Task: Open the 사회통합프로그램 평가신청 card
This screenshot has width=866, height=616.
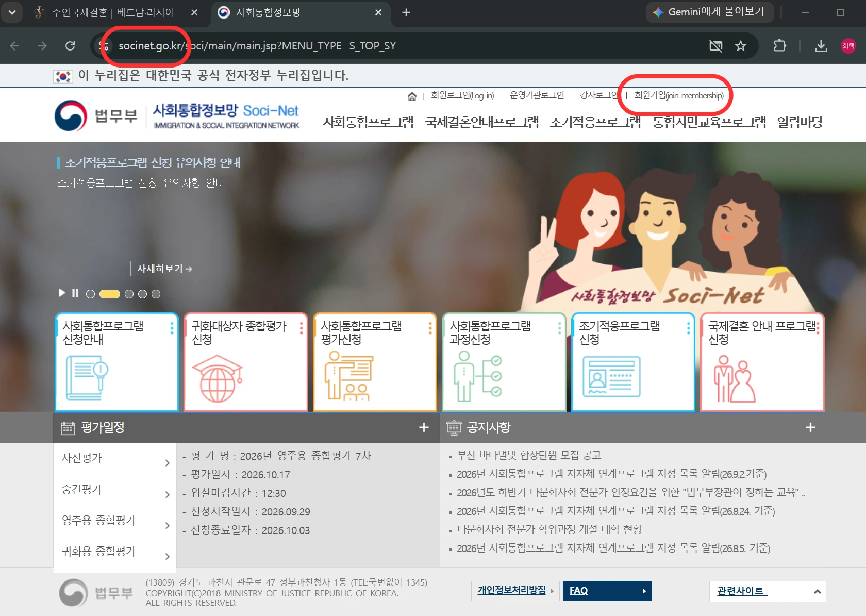Action: (375, 362)
